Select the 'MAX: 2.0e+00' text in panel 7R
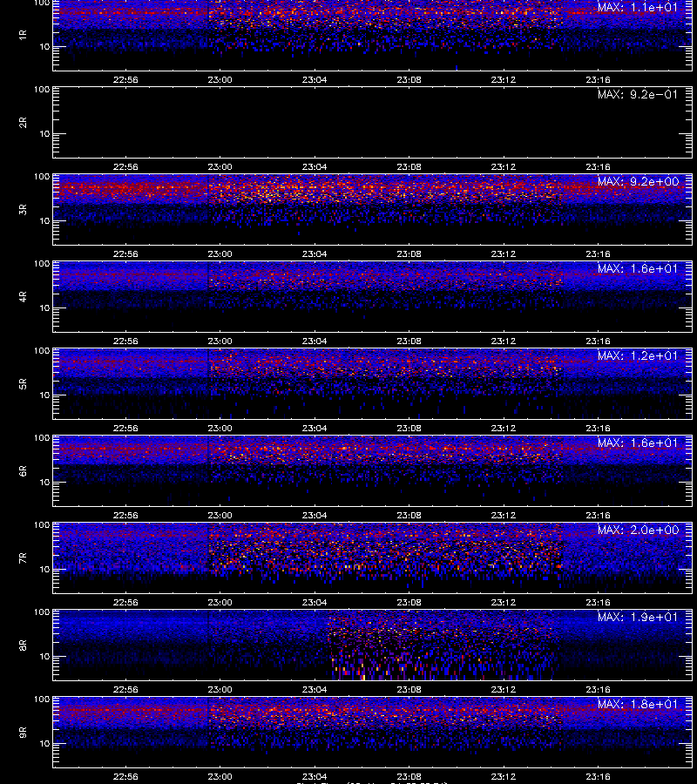The image size is (697, 784). tap(638, 530)
